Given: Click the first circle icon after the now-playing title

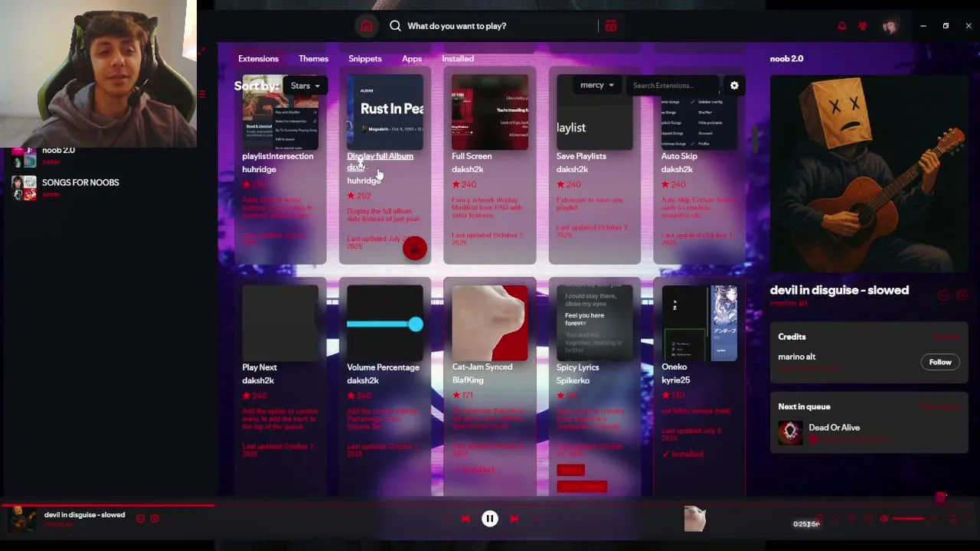Looking at the screenshot, I should coord(140,519).
